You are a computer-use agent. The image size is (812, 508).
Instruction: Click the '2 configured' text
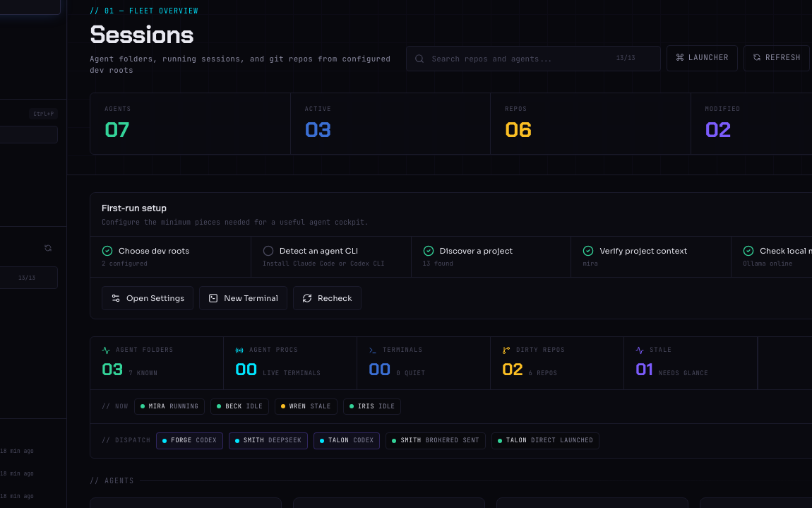click(124, 264)
